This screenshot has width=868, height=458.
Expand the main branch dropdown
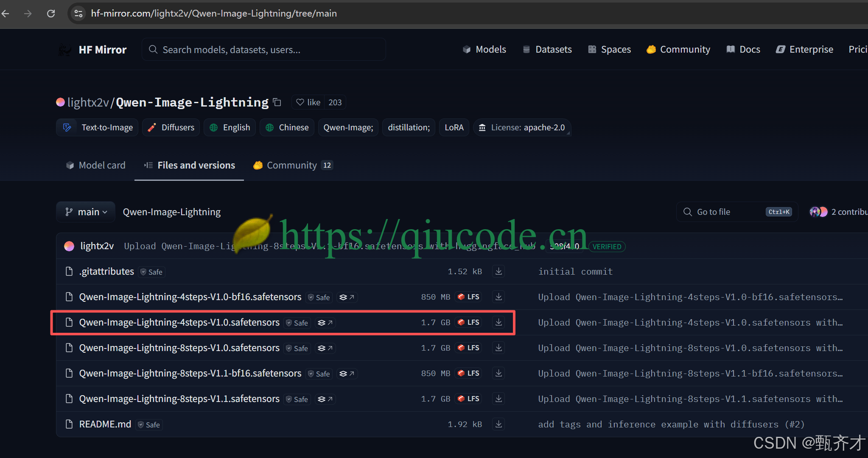click(86, 212)
